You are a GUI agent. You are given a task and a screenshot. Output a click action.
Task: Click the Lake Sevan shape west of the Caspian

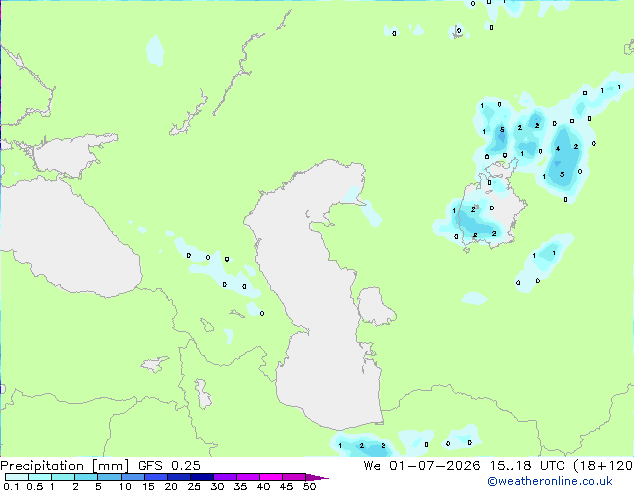(x=207, y=325)
